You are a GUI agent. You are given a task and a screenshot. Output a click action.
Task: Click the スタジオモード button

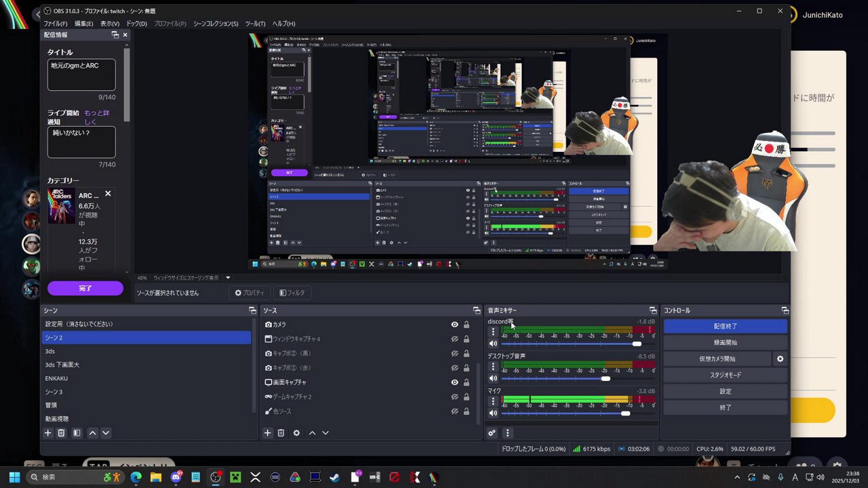point(725,375)
